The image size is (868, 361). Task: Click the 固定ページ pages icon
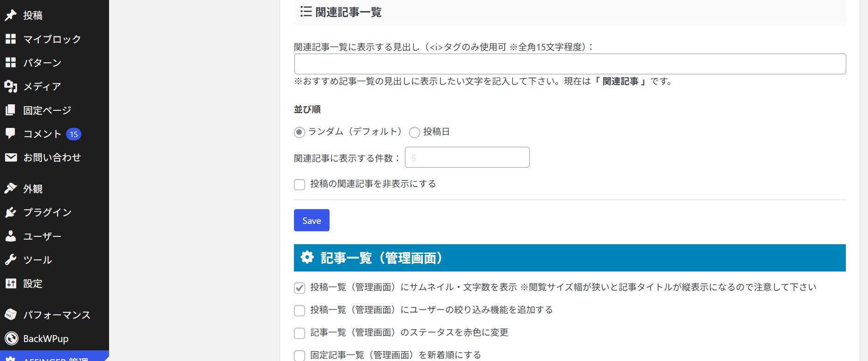coord(11,110)
